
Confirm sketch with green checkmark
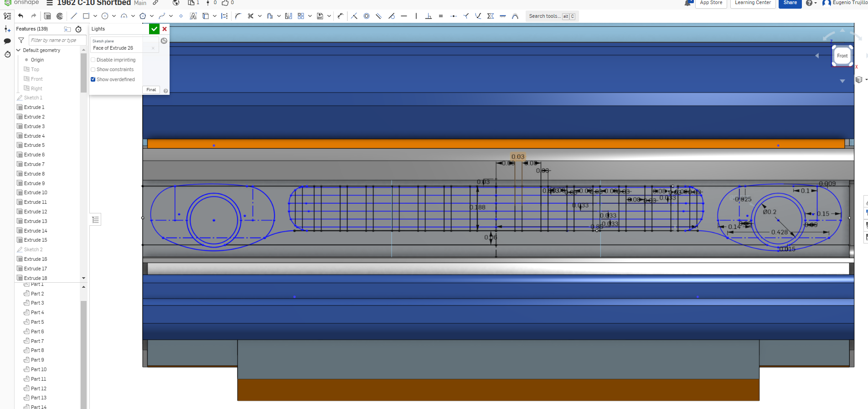(x=154, y=29)
